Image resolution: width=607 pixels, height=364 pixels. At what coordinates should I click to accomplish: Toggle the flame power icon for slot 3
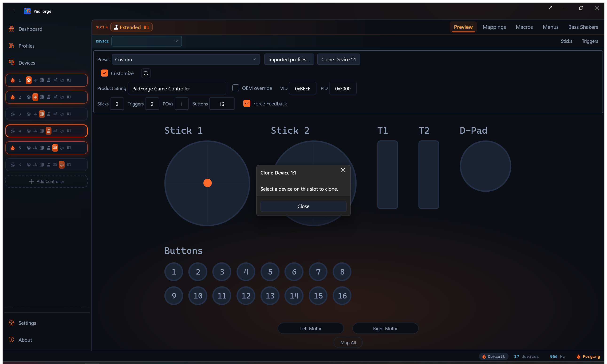click(x=13, y=114)
